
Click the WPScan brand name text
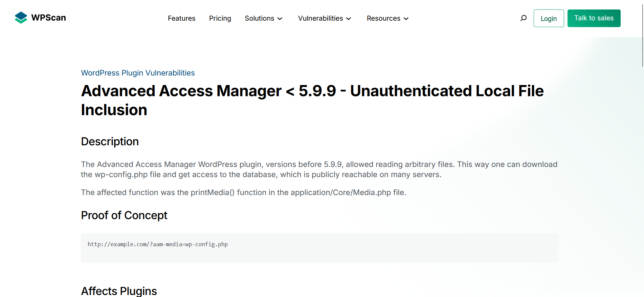pos(49,18)
